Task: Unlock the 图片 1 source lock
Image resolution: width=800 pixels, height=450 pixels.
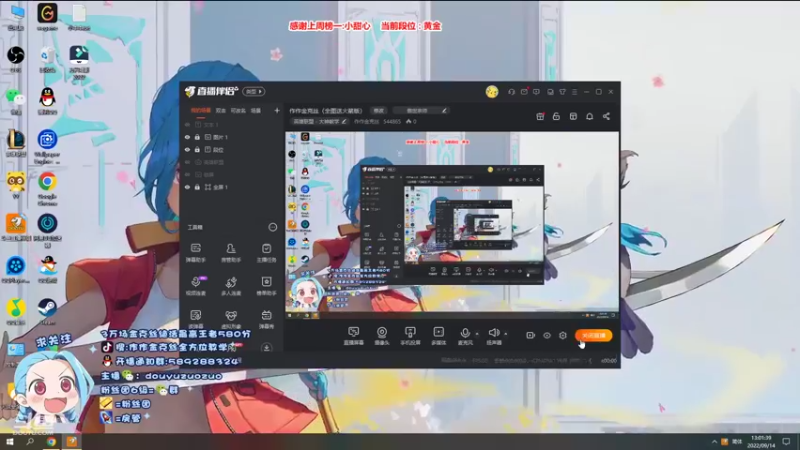Action: click(x=197, y=137)
